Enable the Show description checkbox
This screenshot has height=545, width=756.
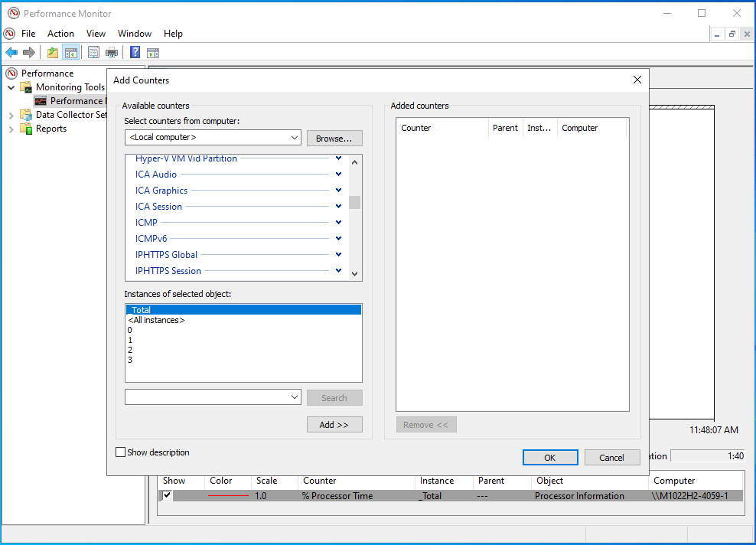pyautogui.click(x=120, y=452)
